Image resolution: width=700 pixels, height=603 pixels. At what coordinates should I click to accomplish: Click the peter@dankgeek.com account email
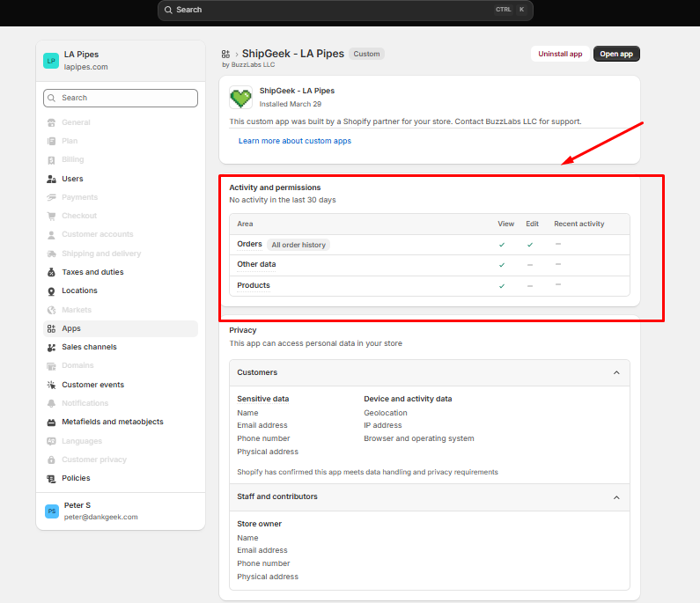click(101, 517)
